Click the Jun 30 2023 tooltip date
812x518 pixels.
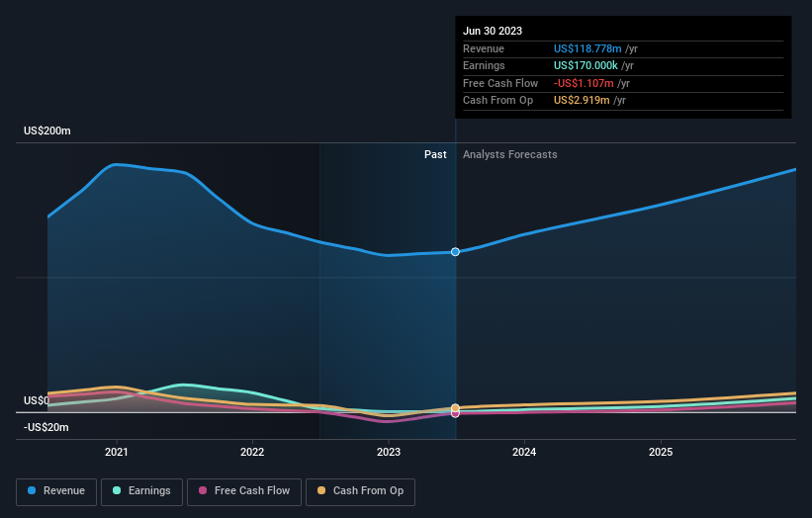click(x=493, y=31)
